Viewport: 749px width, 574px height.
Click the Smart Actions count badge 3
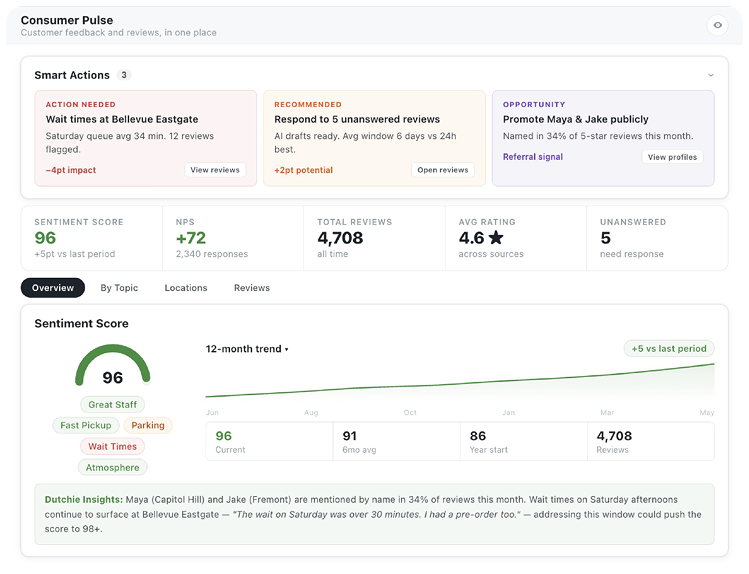click(124, 75)
